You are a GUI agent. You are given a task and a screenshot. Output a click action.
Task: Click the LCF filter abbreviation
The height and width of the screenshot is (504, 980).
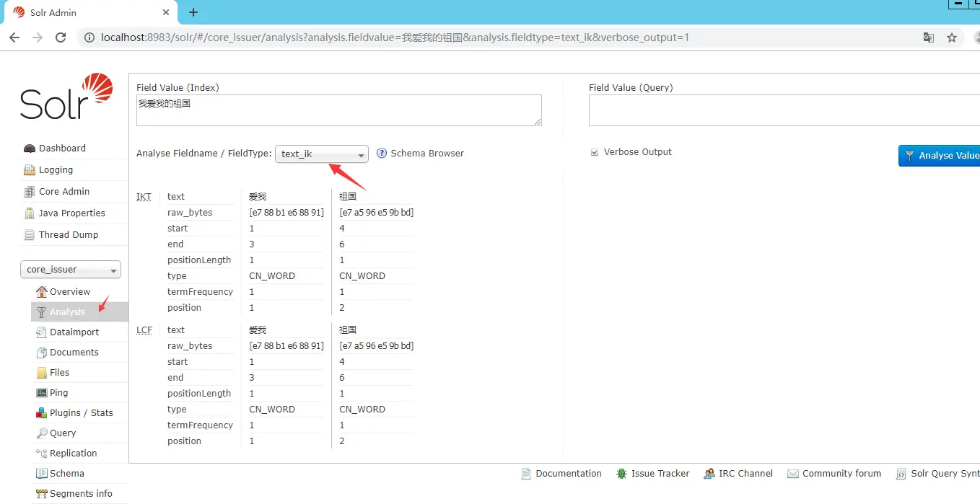click(144, 330)
